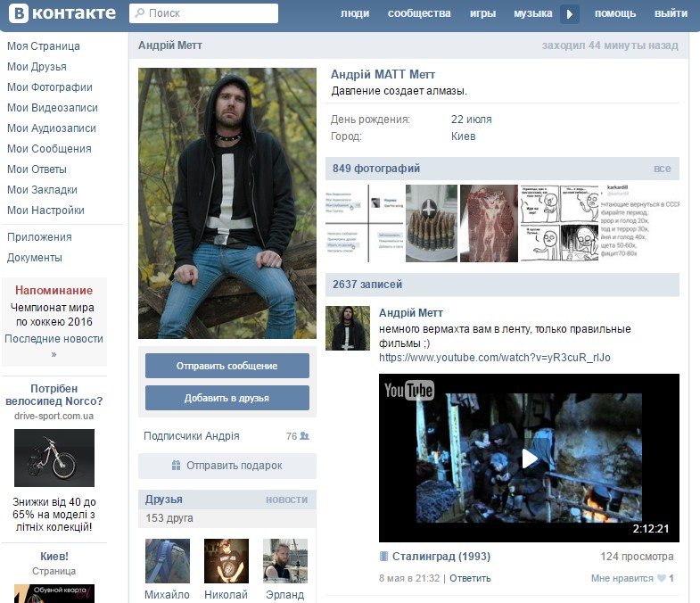The width and height of the screenshot is (700, 603).
Task: Click the subscribers people icon
Action: tap(304, 436)
